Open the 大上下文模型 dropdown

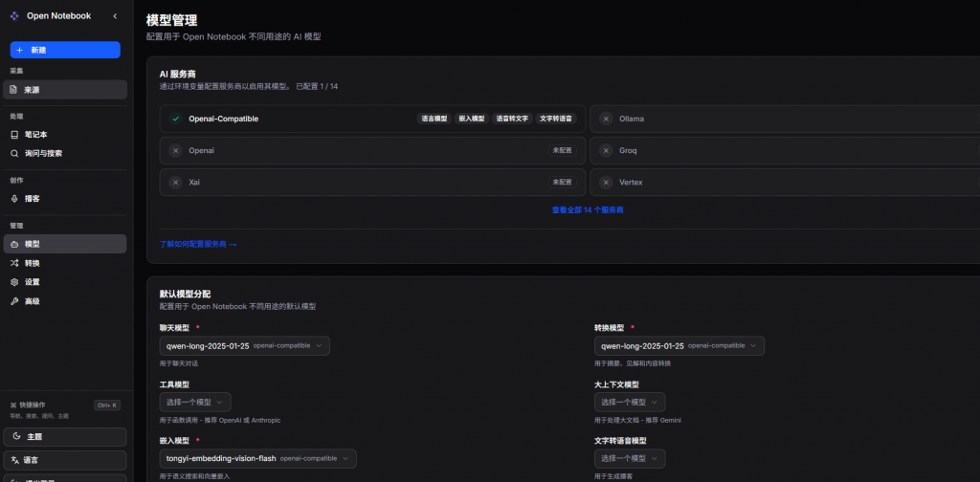[x=630, y=402]
